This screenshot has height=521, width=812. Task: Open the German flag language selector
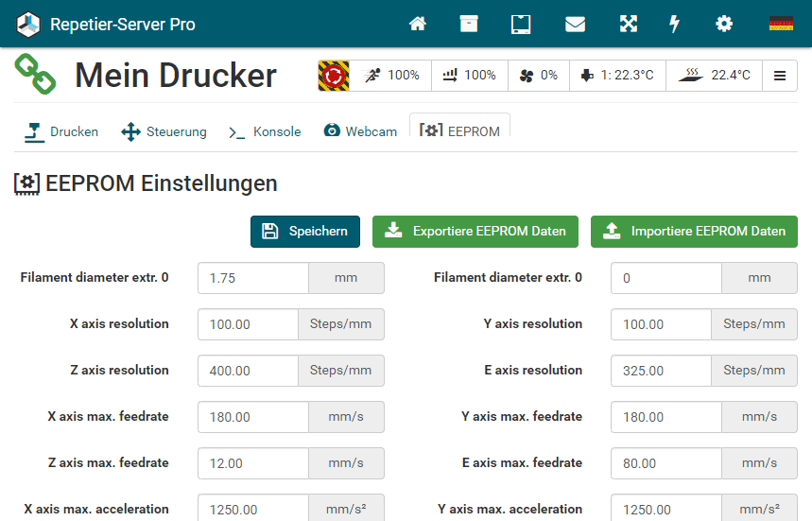(x=781, y=25)
